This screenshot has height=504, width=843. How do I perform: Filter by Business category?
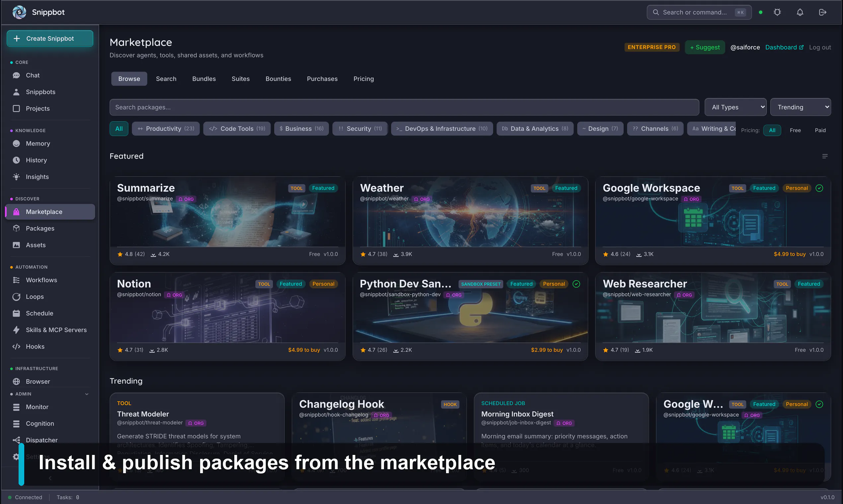pyautogui.click(x=301, y=129)
